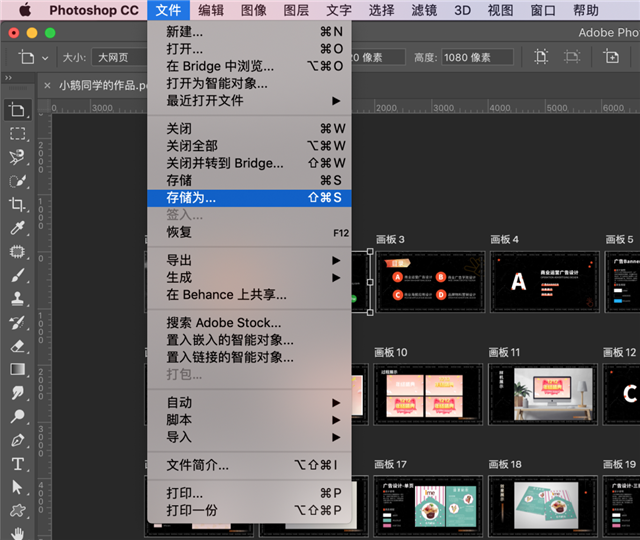Select the History Brush tool
This screenshot has width=640, height=540.
click(x=17, y=322)
